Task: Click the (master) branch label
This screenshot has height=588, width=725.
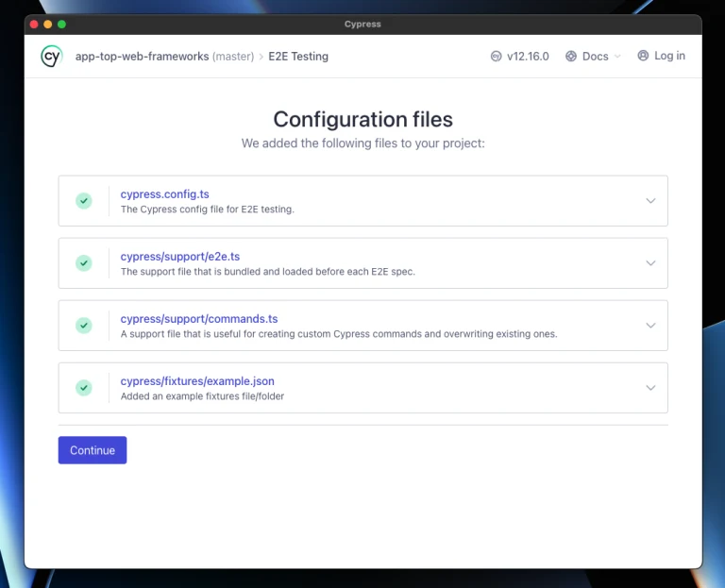Action: (233, 57)
